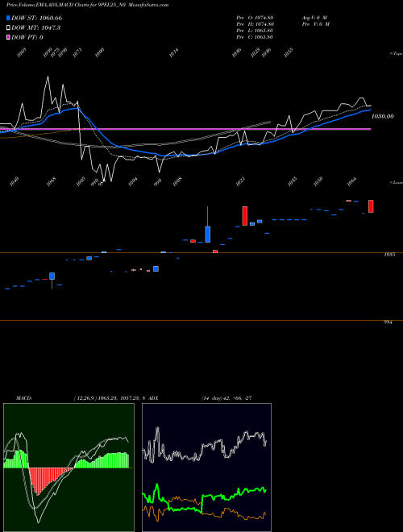
Task: Click the MACD: panel heading
Action: coord(24,398)
